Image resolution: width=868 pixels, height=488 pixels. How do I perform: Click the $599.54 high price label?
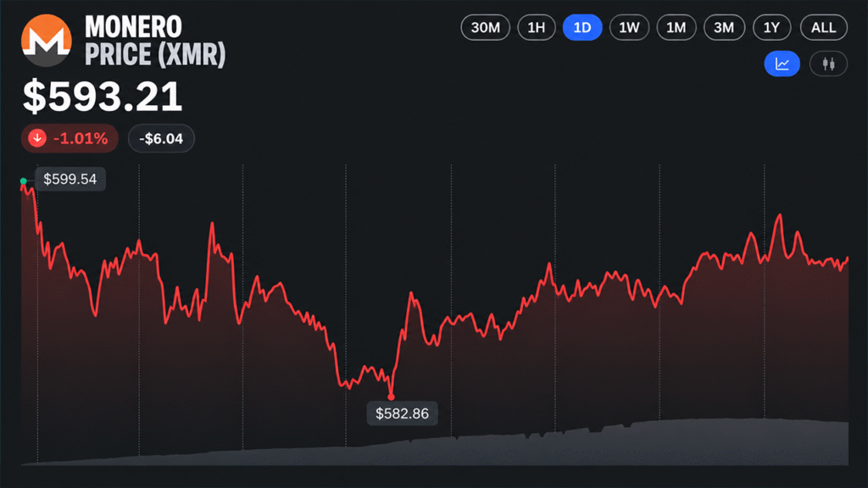point(70,180)
